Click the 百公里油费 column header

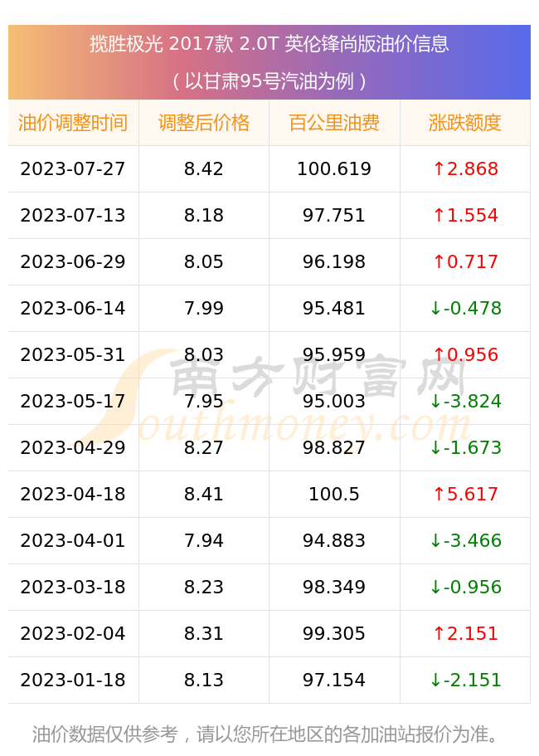tap(334, 123)
